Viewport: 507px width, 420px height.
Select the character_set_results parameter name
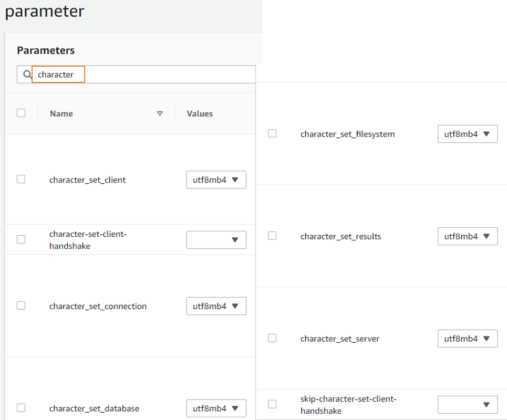[341, 236]
